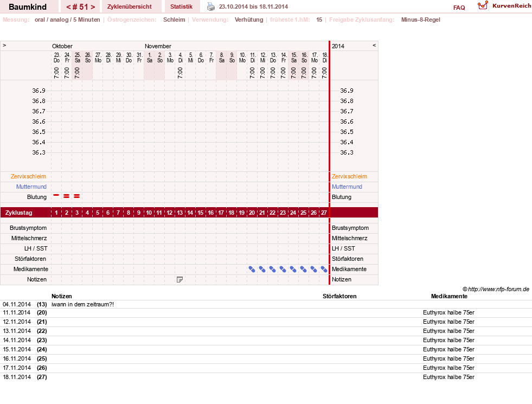Click the Störfaktoren column header below chart

pyautogui.click(x=339, y=296)
